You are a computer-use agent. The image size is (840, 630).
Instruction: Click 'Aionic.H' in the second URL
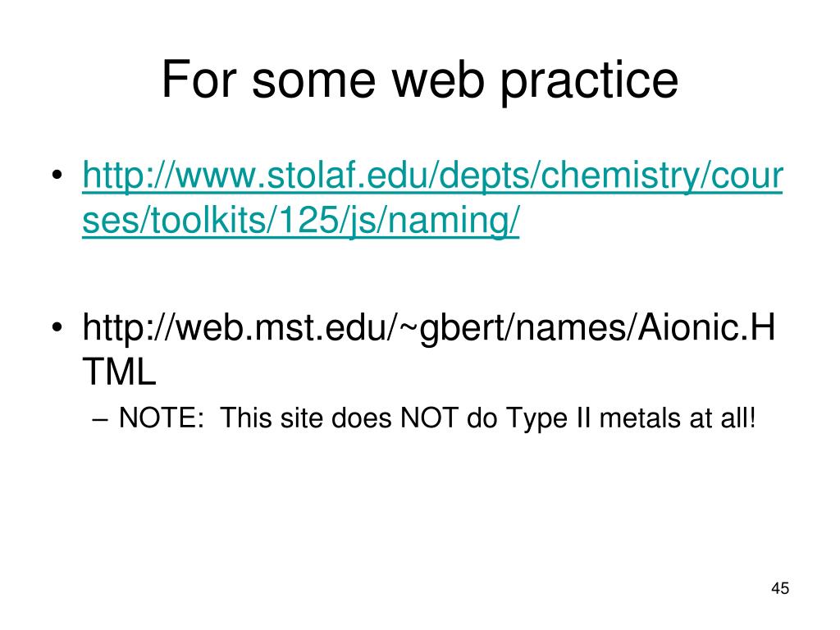pyautogui.click(x=706, y=326)
